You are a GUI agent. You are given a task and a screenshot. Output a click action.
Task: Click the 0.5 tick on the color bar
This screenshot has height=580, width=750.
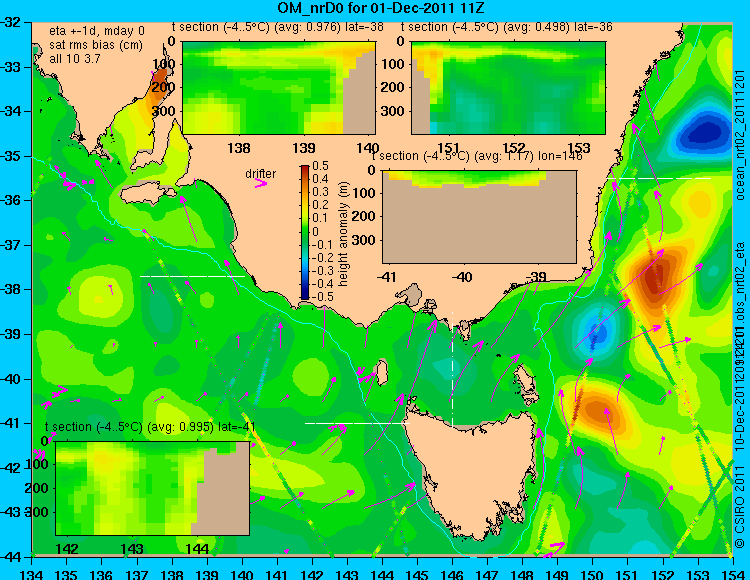coord(320,166)
